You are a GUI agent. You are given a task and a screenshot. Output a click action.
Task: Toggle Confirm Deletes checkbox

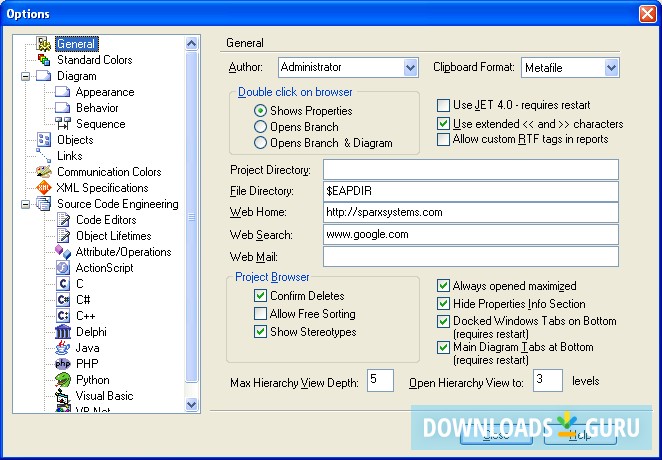(x=260, y=295)
